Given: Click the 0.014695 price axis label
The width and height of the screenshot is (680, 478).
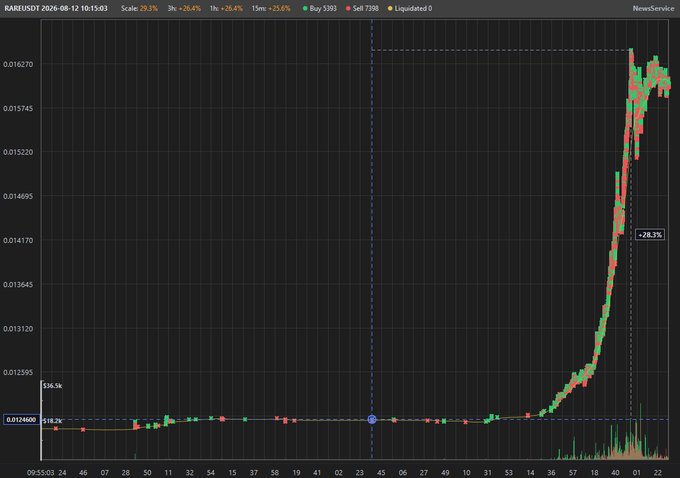Looking at the screenshot, I should tap(18, 196).
